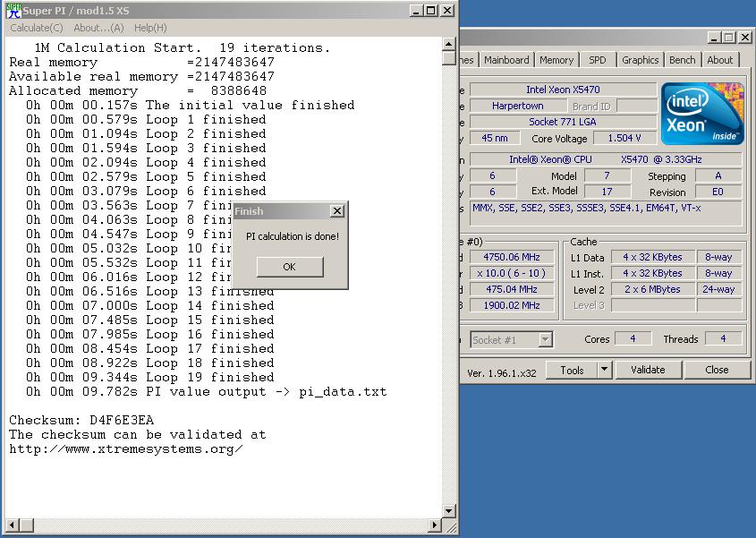Click the '1M Calculation Start. 19 iterations.' line
Screen dimensions: 756x538
(183, 47)
